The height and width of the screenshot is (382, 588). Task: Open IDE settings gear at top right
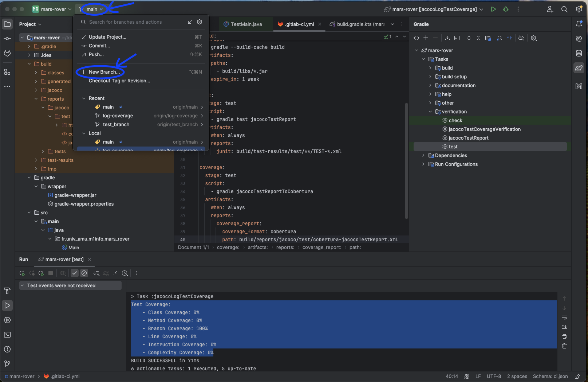(x=579, y=9)
